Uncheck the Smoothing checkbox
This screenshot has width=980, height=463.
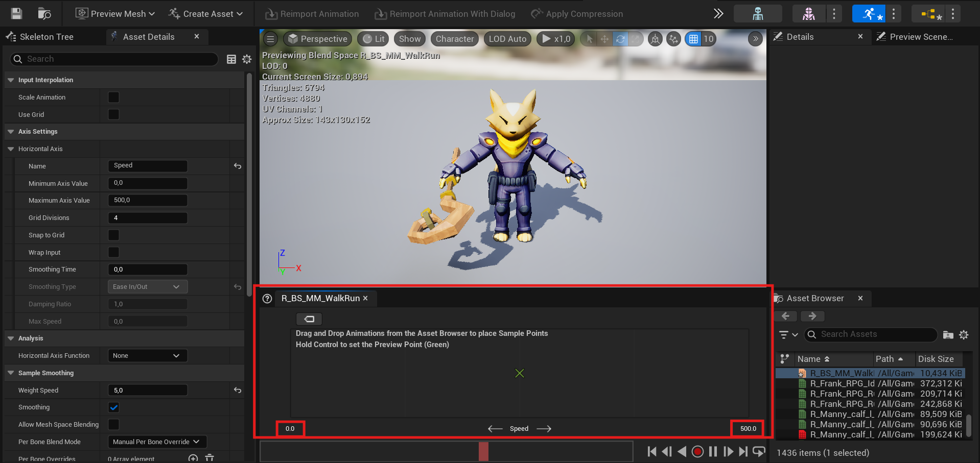pyautogui.click(x=114, y=407)
